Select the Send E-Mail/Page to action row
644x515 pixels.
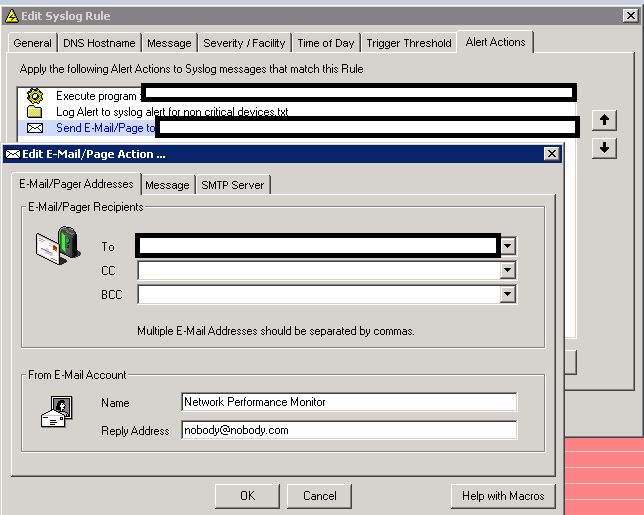(297, 128)
